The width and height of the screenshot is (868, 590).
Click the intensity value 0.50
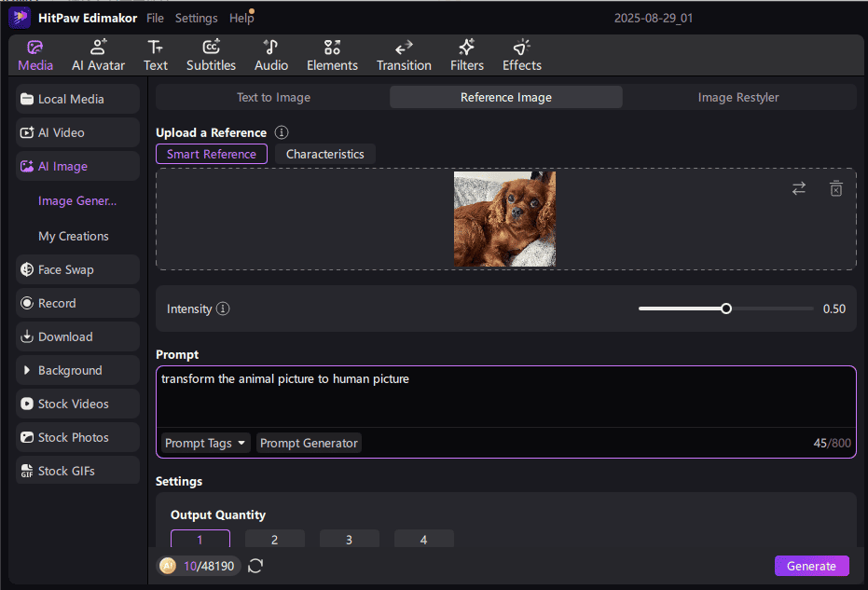pyautogui.click(x=834, y=309)
